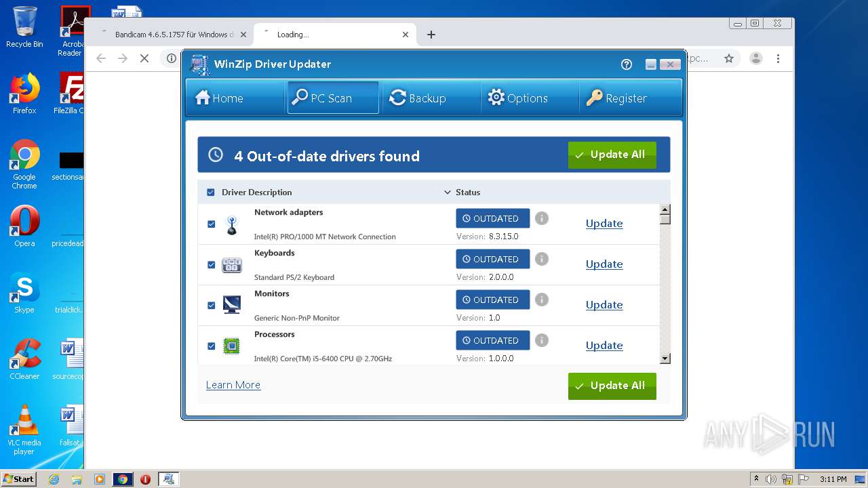Viewport: 868px width, 488px height.
Task: Click the OUTDATED badge for Network adapters
Action: pos(493,218)
